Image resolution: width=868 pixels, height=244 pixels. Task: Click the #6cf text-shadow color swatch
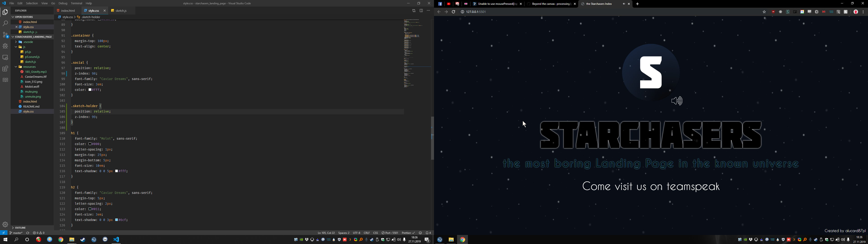click(117, 220)
